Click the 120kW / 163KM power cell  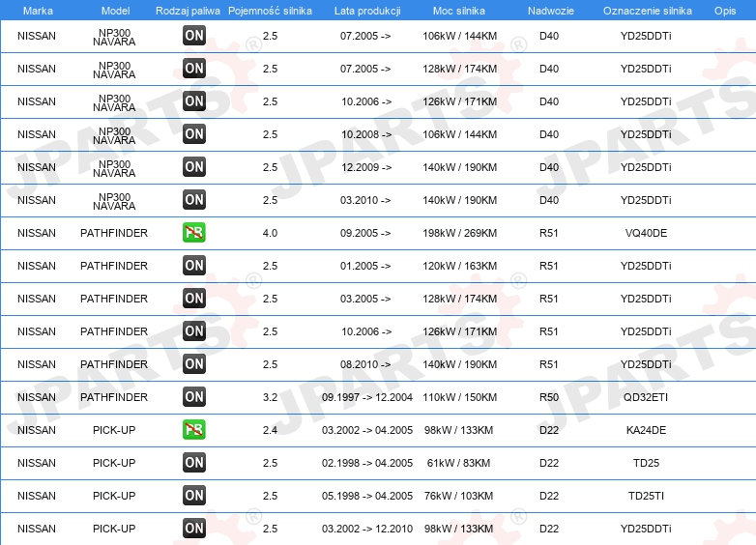click(460, 266)
